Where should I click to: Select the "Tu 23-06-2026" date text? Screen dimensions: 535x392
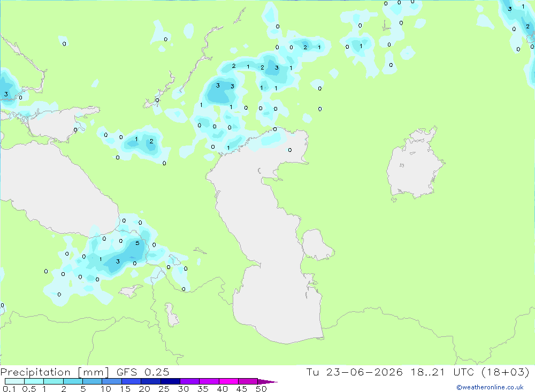click(x=354, y=372)
